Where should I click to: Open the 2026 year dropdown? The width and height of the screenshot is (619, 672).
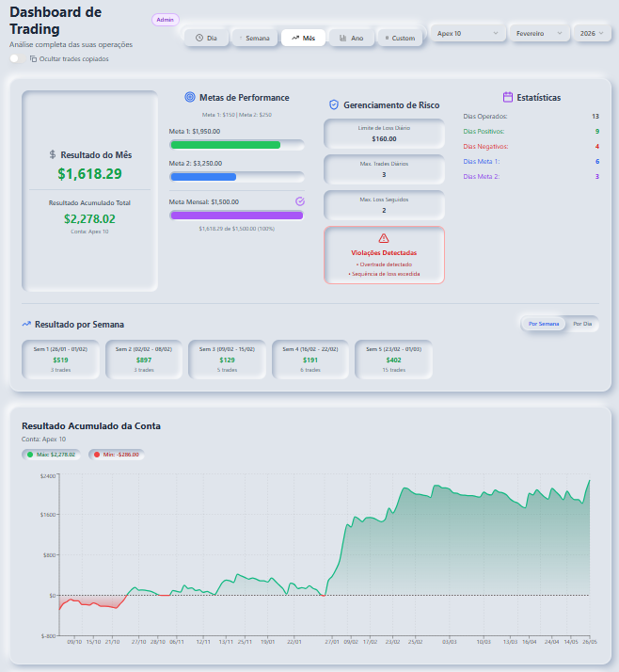tap(592, 34)
